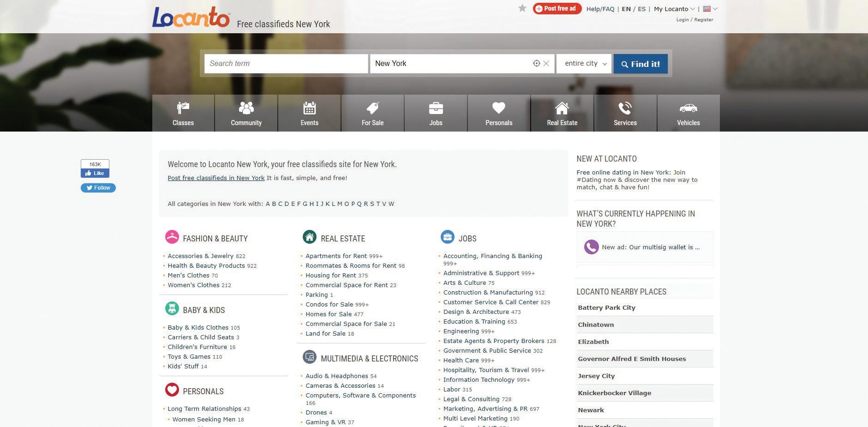Open Information Technology jobs category
Image resolution: width=868 pixels, height=427 pixels.
(x=479, y=379)
